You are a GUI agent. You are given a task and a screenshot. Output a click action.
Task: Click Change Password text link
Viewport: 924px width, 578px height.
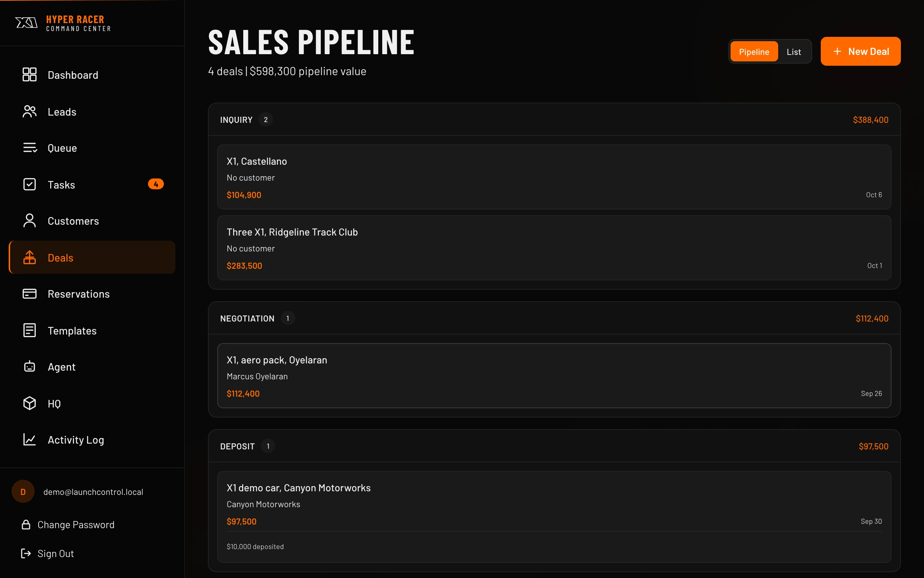(x=76, y=525)
